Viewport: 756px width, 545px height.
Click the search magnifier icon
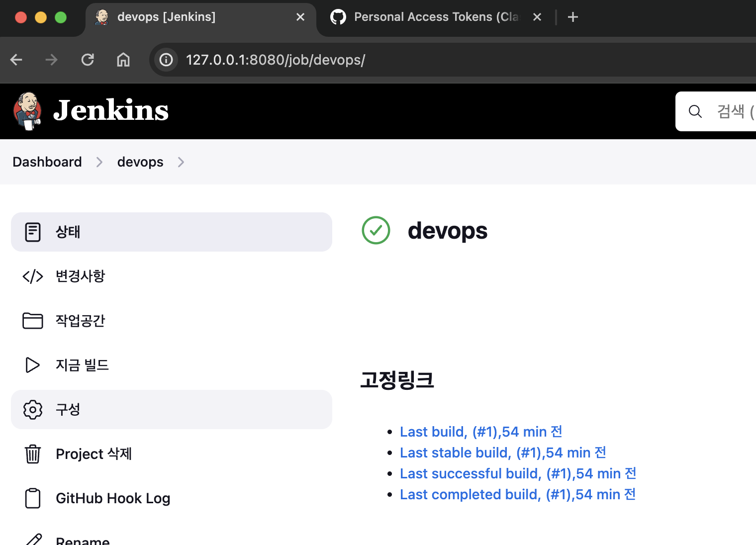coord(695,111)
